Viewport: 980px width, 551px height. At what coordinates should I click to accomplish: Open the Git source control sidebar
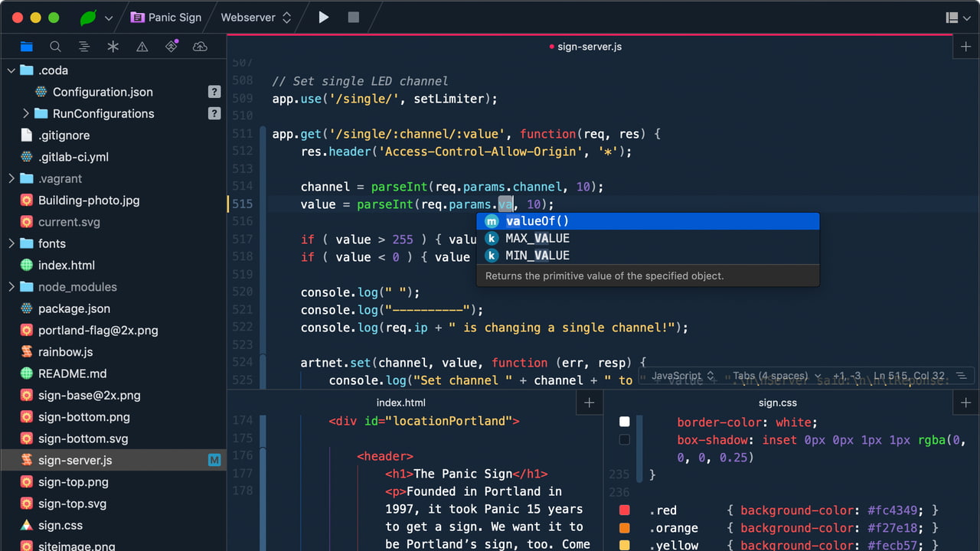[x=171, y=47]
